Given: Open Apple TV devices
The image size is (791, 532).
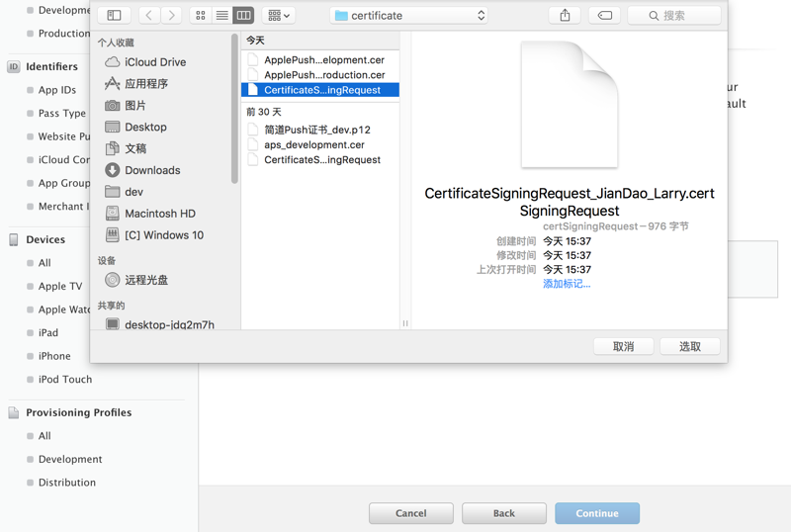Looking at the screenshot, I should (60, 286).
